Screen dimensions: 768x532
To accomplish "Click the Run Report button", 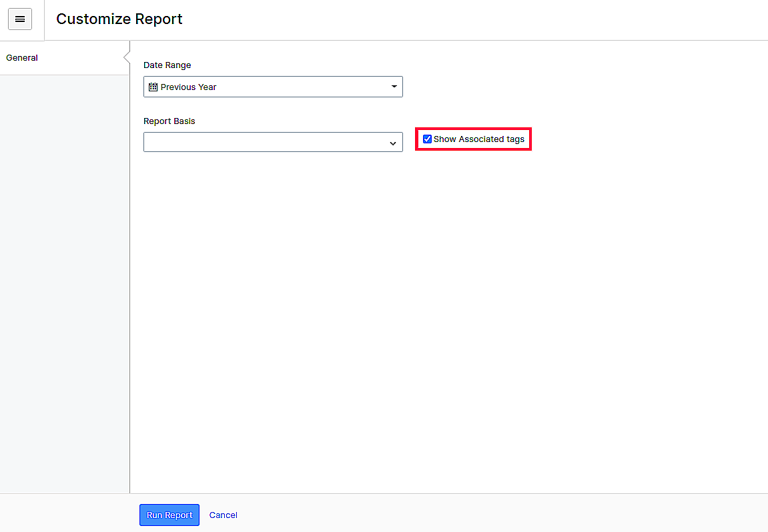I will click(x=169, y=515).
